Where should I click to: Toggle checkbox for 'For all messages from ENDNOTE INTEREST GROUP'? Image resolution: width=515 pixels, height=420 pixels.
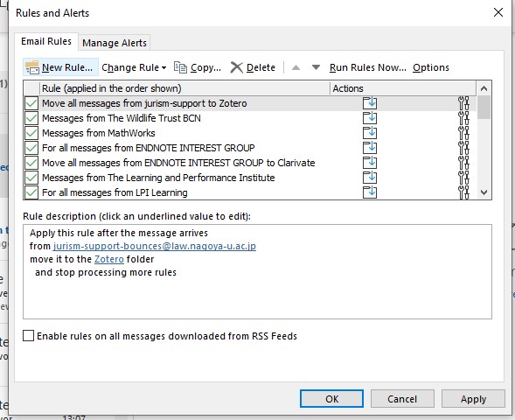point(31,148)
